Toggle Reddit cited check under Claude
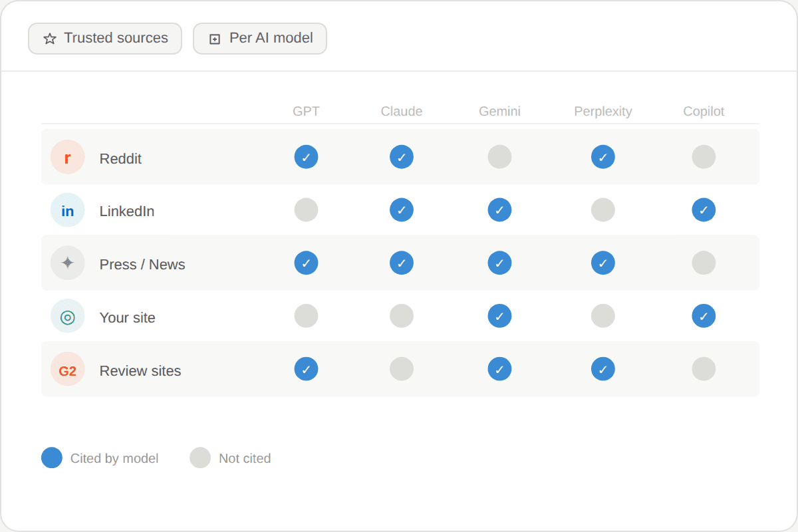The height and width of the screenshot is (532, 798). tap(402, 157)
